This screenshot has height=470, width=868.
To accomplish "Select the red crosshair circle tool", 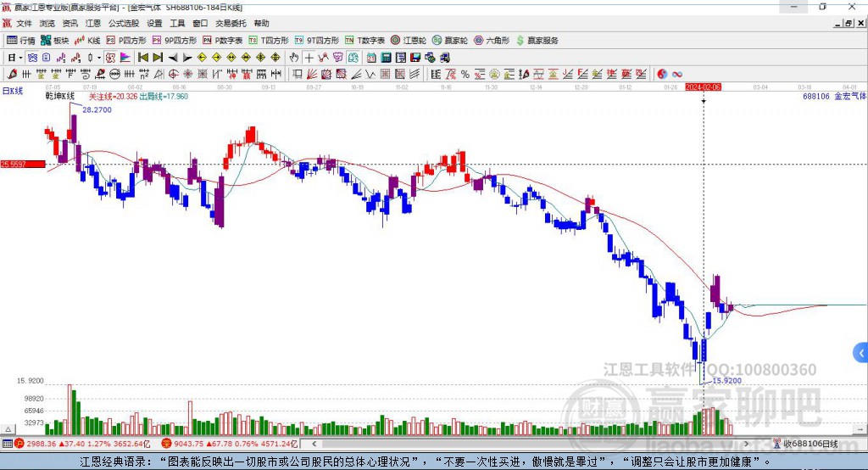I will [x=173, y=74].
